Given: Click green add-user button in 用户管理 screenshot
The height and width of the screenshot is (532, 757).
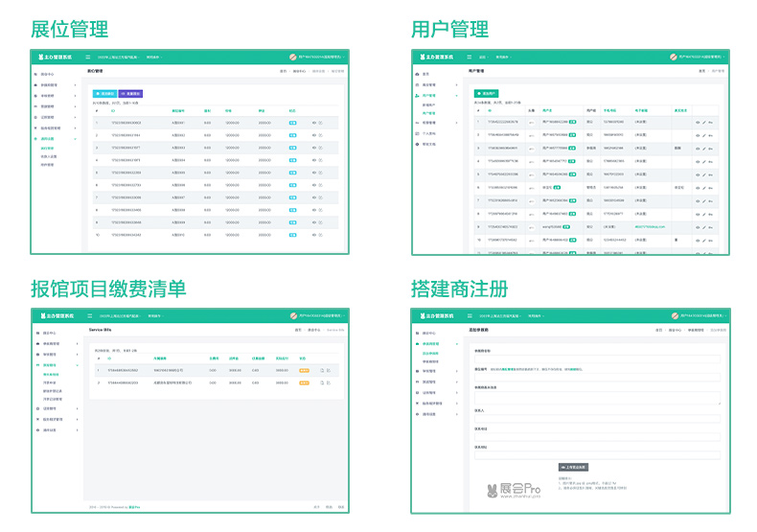Looking at the screenshot, I should [486, 93].
